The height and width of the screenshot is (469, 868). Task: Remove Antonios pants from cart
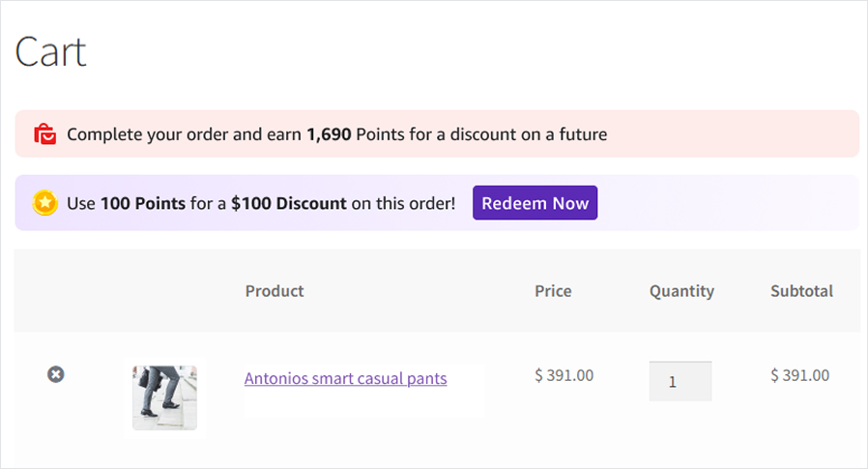coord(56,374)
